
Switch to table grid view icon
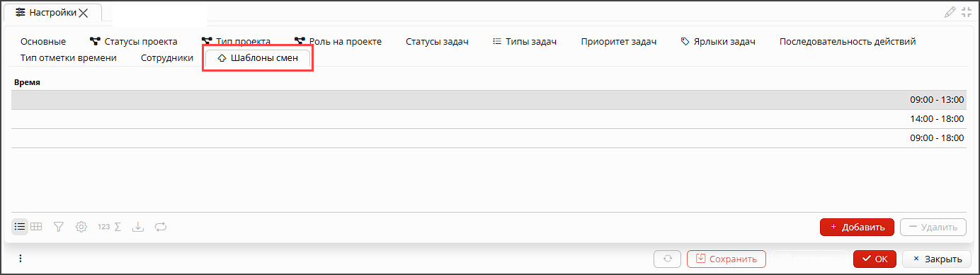pos(36,227)
